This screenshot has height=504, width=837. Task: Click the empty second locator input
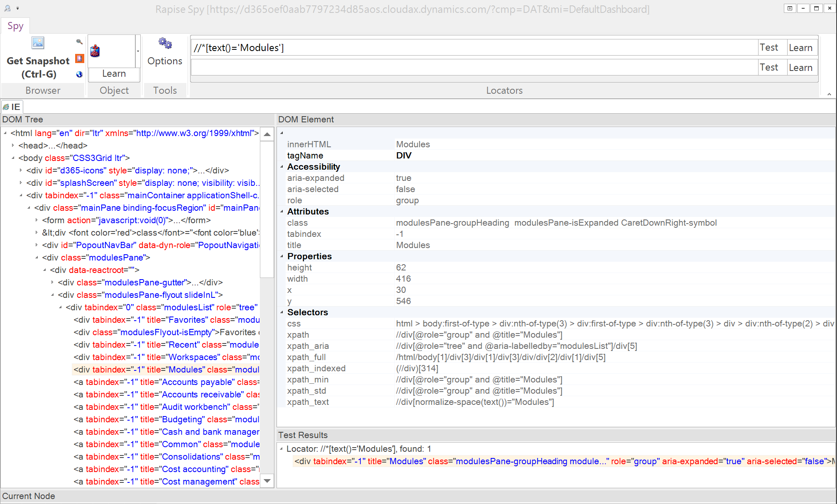pos(473,68)
